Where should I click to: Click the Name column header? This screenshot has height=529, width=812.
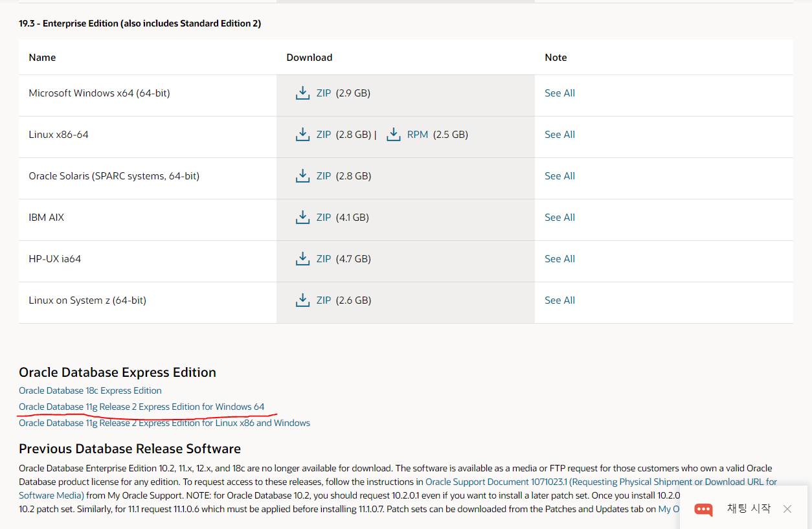(42, 58)
